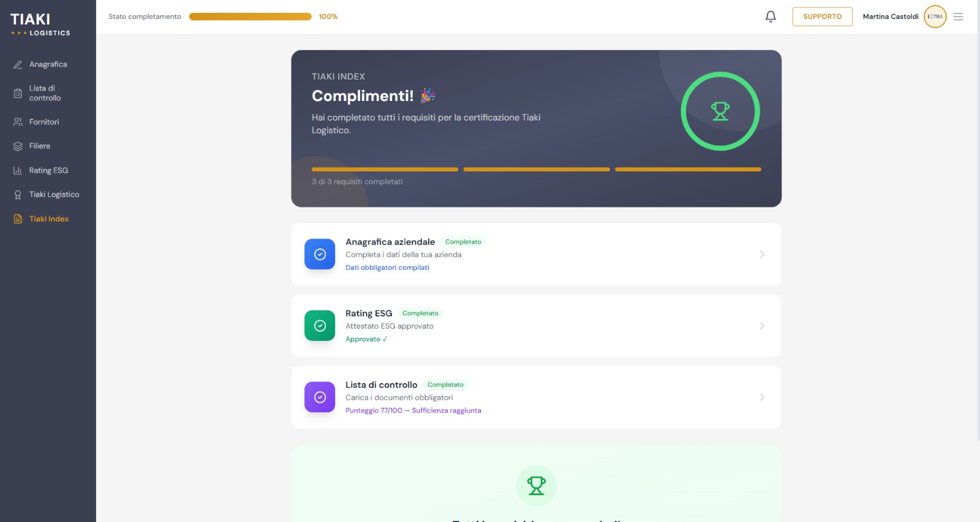Click the middle requisiti progress segment
The height and width of the screenshot is (522, 980).
[537, 170]
